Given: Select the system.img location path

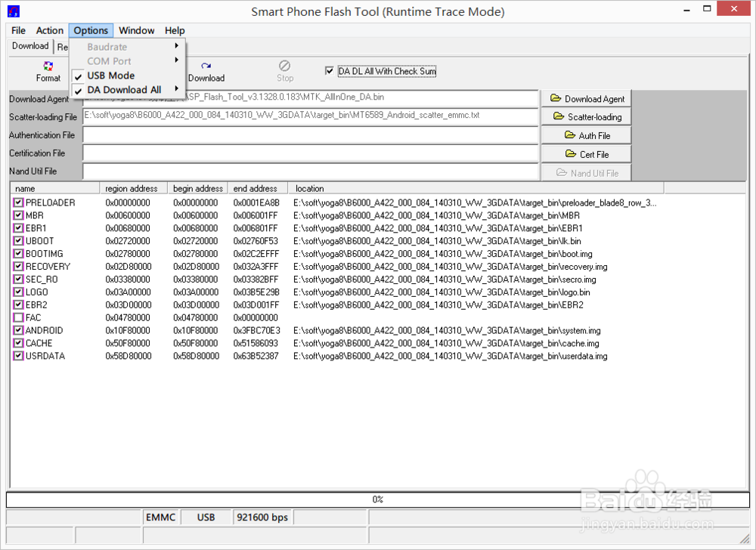Looking at the screenshot, I should click(447, 330).
